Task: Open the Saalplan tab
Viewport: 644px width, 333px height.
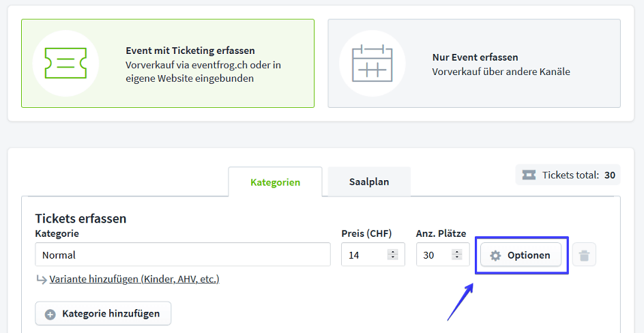Action: (x=369, y=182)
